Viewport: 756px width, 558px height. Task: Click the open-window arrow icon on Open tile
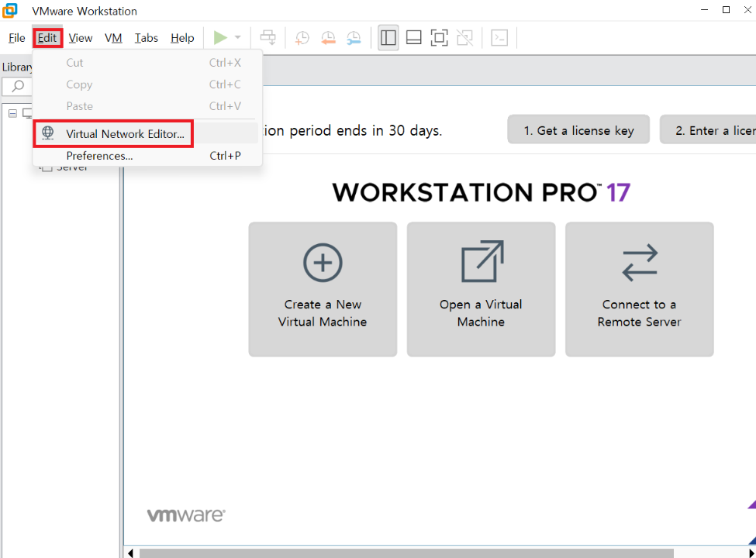(482, 261)
